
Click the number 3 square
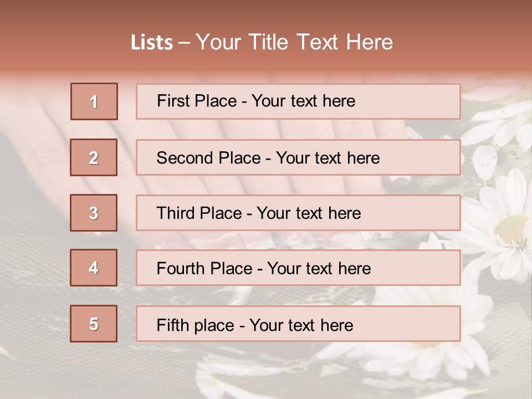pos(94,213)
